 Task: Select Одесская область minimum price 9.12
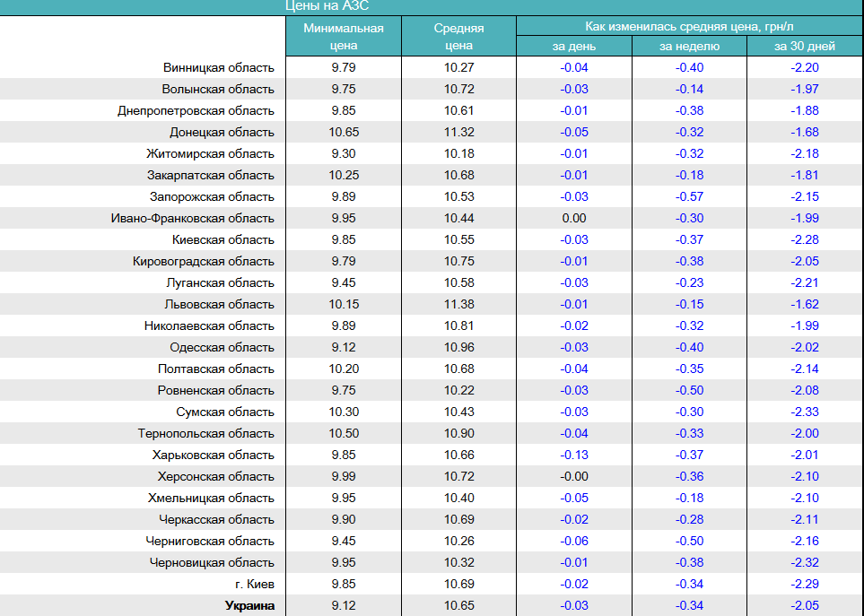pos(343,348)
